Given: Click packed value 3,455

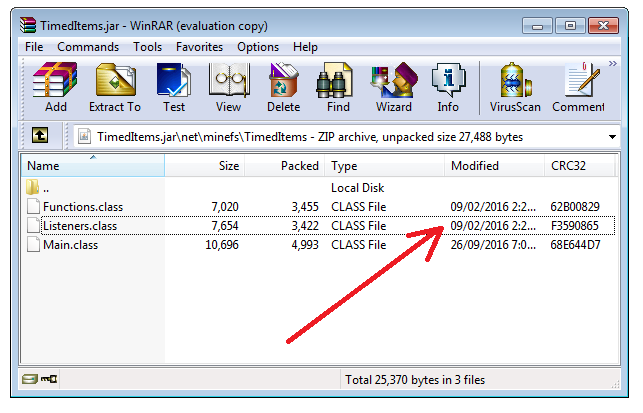Looking at the screenshot, I should pos(305,207).
